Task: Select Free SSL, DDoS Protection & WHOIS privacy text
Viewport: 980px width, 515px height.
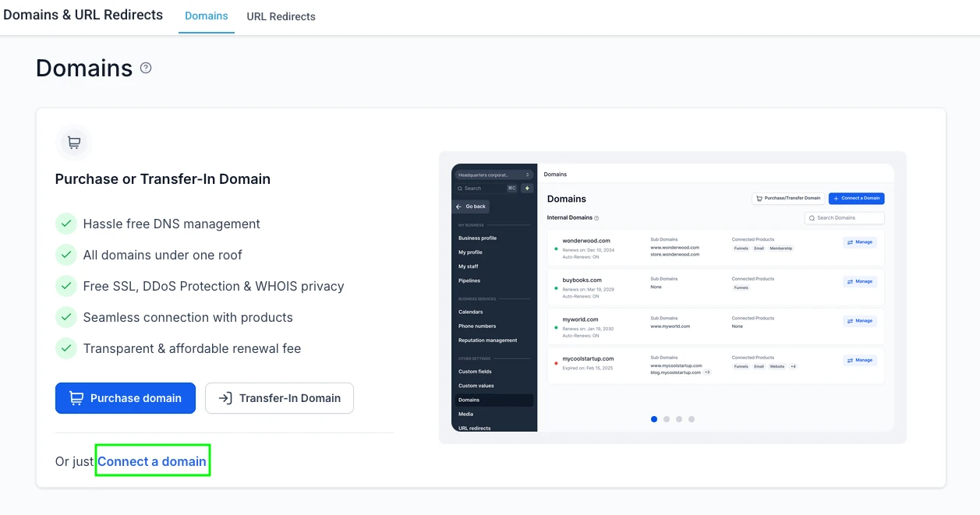Action: pos(214,286)
